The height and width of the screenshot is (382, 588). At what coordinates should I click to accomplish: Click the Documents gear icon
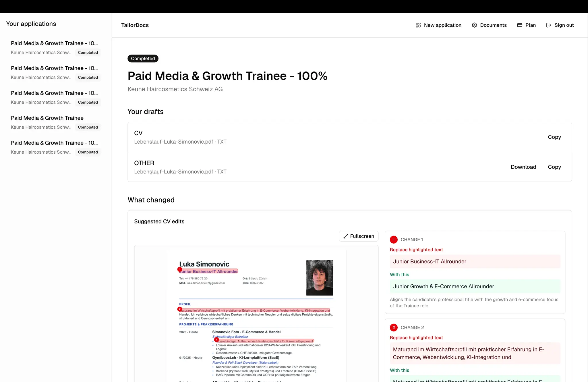pos(474,25)
